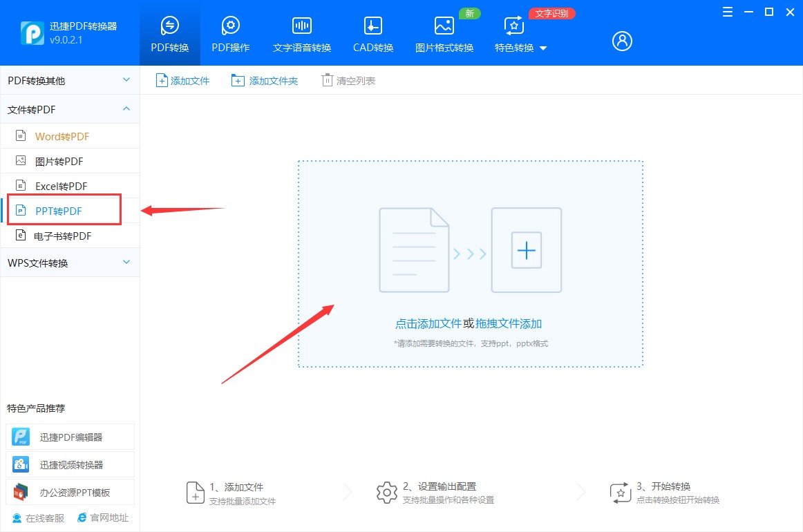This screenshot has width=803, height=532.
Task: Click the convert icon beside 3、开始转换
Action: (x=620, y=493)
